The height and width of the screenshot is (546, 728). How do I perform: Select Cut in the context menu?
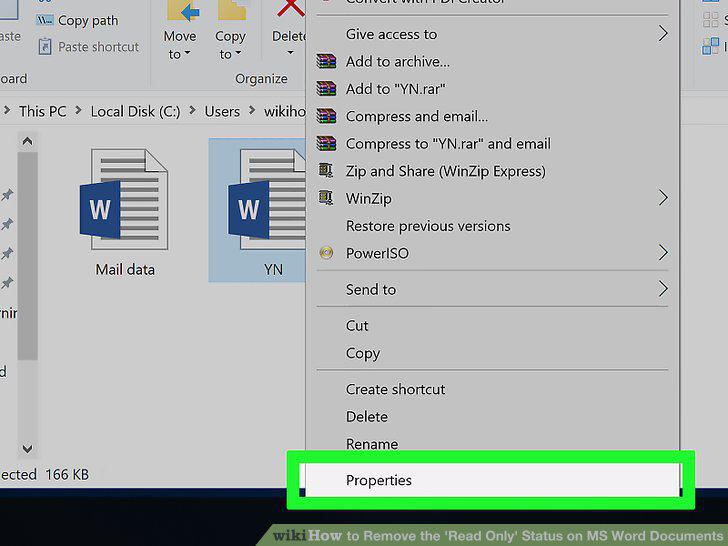pos(357,325)
